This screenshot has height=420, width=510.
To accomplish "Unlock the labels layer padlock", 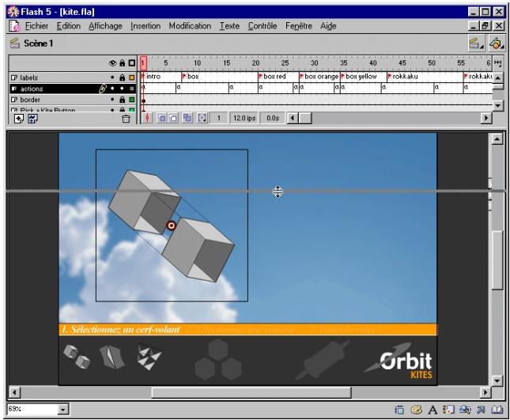I will 123,78.
